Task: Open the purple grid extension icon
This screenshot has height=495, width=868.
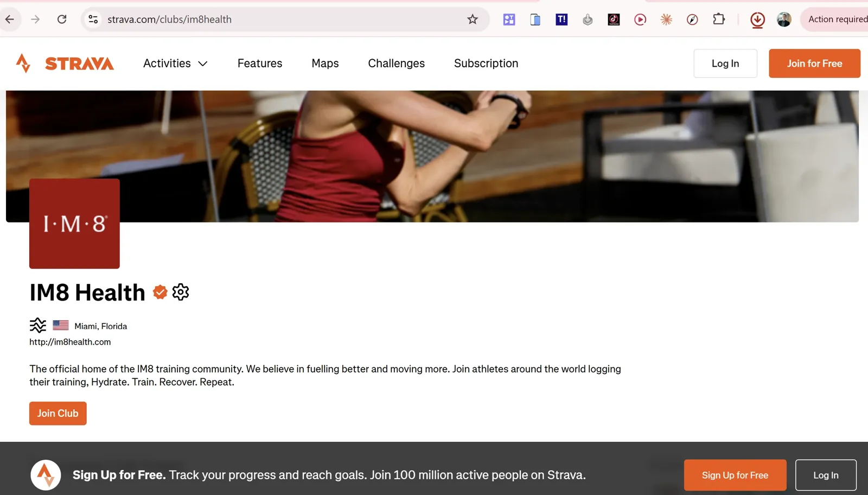Action: click(x=509, y=20)
